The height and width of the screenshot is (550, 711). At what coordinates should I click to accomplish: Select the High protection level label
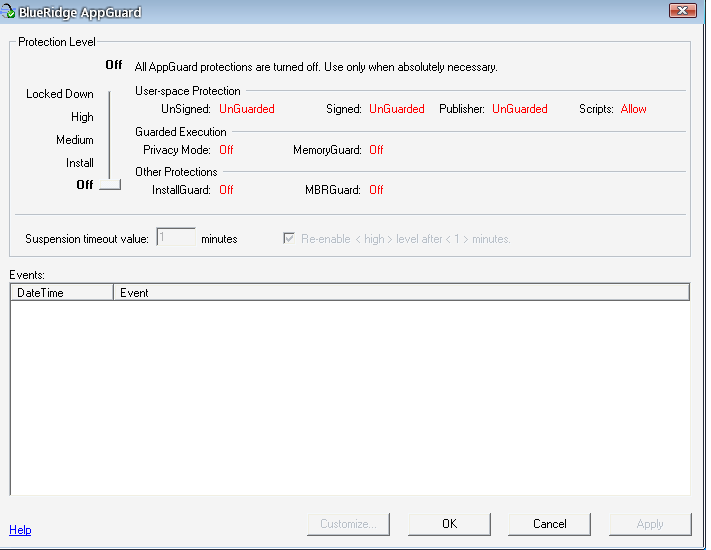[82, 117]
